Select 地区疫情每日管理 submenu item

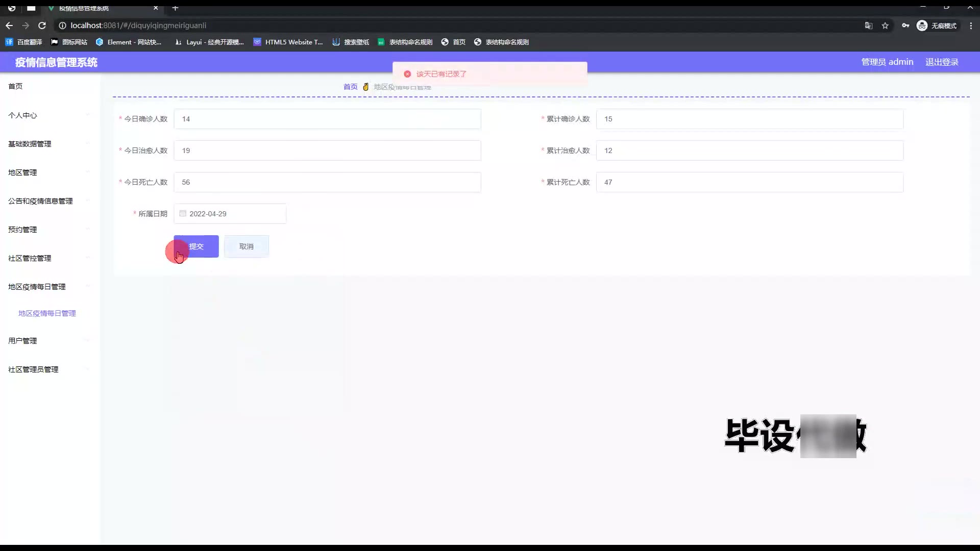pos(47,313)
